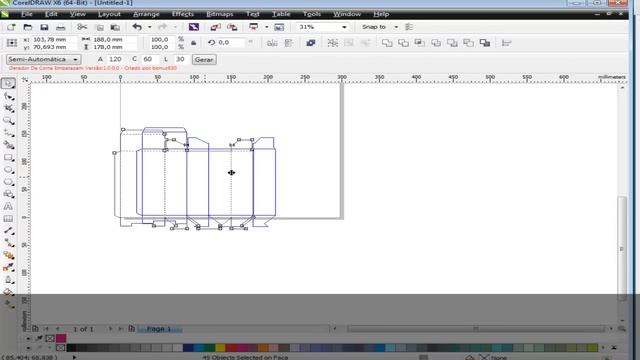Click the No Color swatch in main palette
640x360 pixels.
[x=60, y=348]
